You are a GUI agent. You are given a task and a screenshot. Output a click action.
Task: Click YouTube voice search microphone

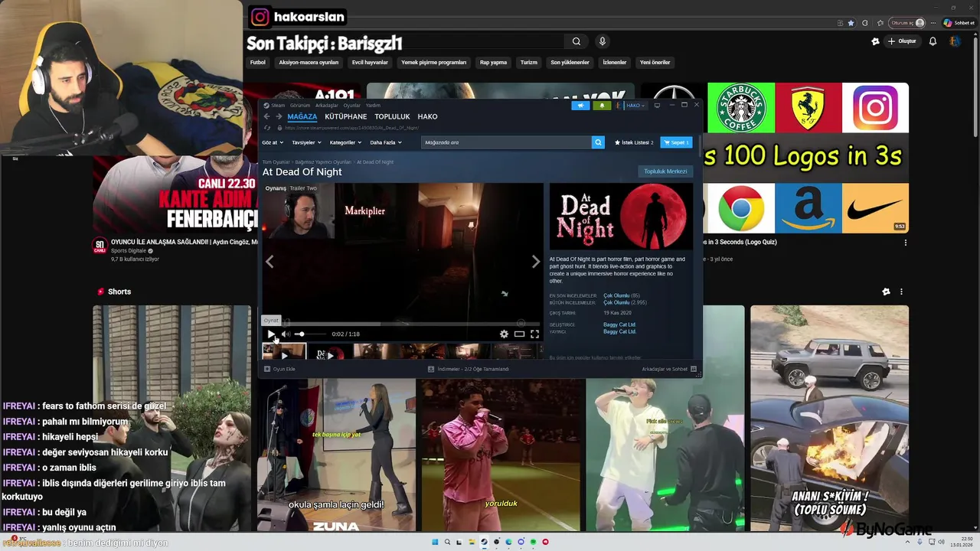pyautogui.click(x=603, y=41)
